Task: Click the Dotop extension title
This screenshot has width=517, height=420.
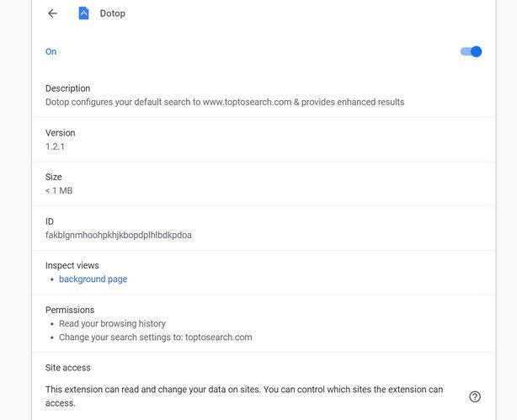Action: click(x=113, y=13)
